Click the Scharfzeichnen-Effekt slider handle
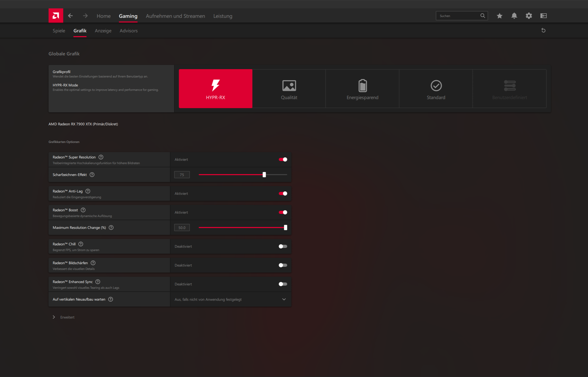This screenshot has width=588, height=377. tap(264, 175)
